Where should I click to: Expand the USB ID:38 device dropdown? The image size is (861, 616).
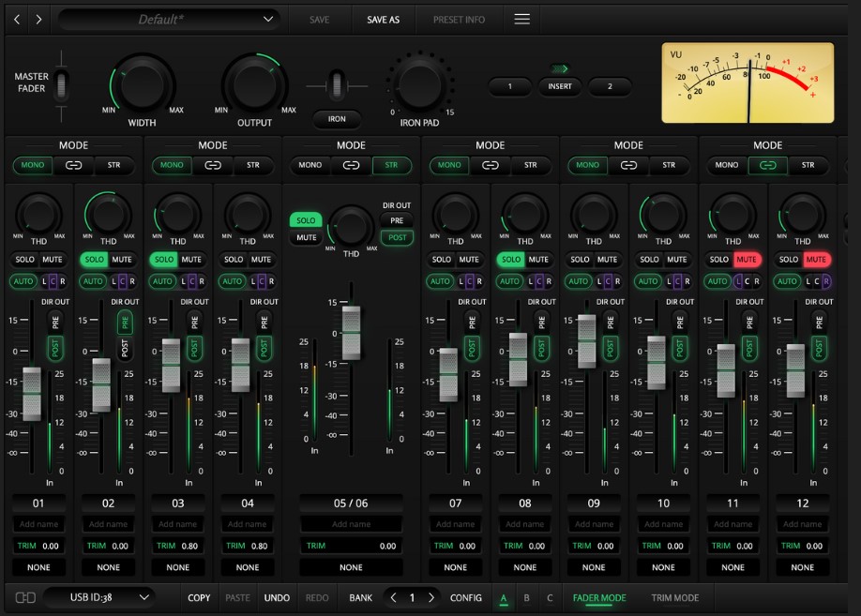pos(99,597)
